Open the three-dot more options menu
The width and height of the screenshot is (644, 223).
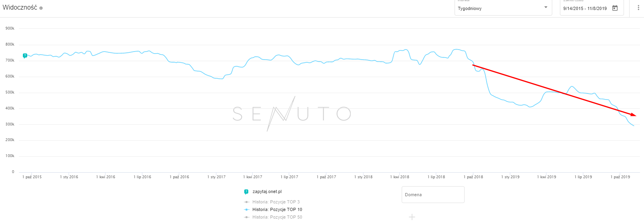(x=638, y=8)
